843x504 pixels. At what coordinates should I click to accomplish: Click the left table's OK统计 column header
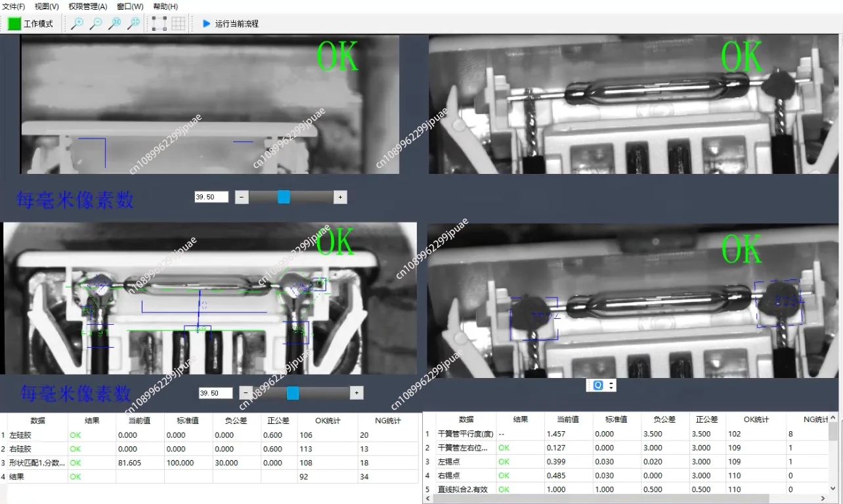point(327,421)
